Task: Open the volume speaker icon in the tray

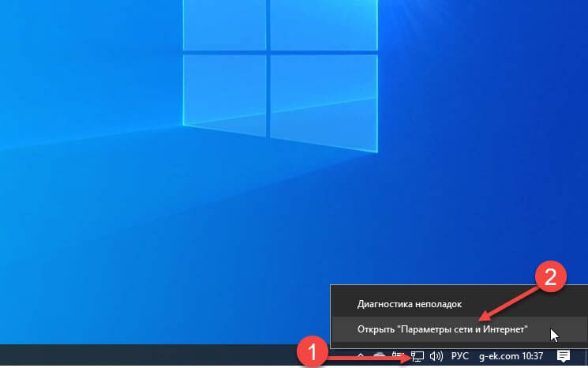Action: pos(436,356)
